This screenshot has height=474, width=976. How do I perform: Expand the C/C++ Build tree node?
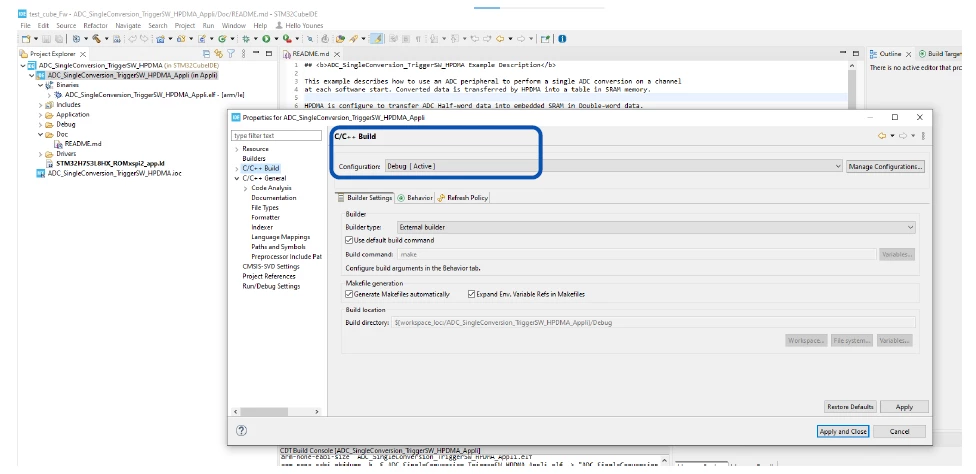click(237, 168)
